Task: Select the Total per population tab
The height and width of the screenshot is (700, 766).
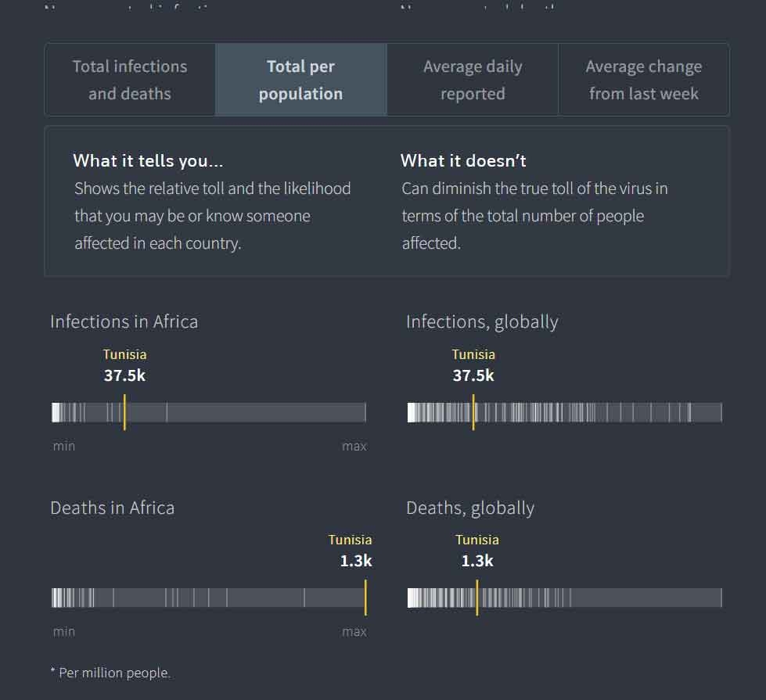Action: tap(301, 80)
